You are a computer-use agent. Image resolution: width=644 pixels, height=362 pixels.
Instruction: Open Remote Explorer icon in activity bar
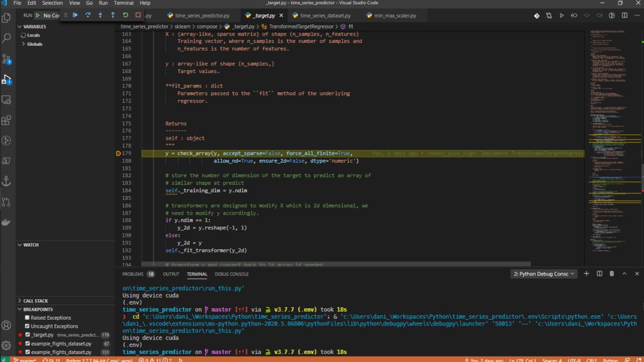[6, 100]
